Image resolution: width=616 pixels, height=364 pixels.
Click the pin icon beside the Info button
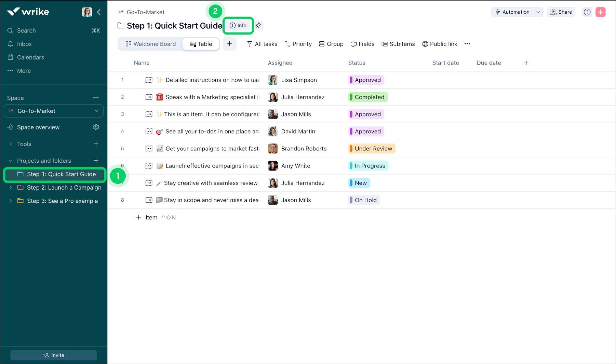(x=258, y=25)
